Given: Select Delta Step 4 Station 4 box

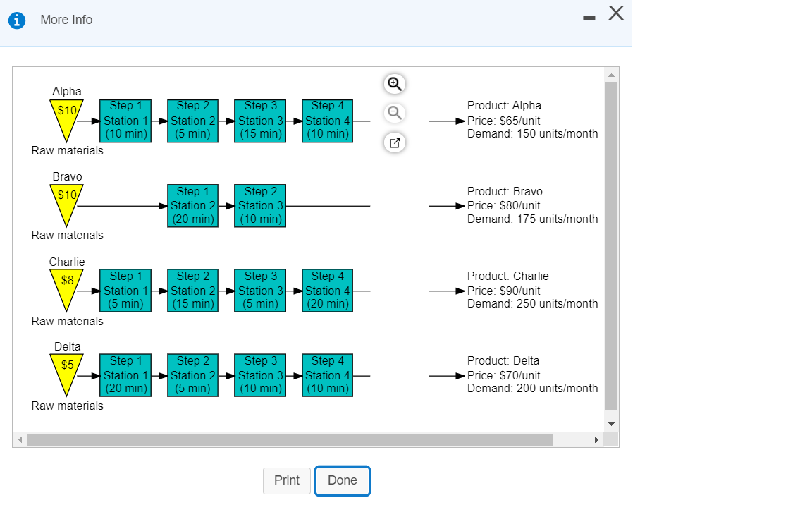Looking at the screenshot, I should [x=327, y=375].
